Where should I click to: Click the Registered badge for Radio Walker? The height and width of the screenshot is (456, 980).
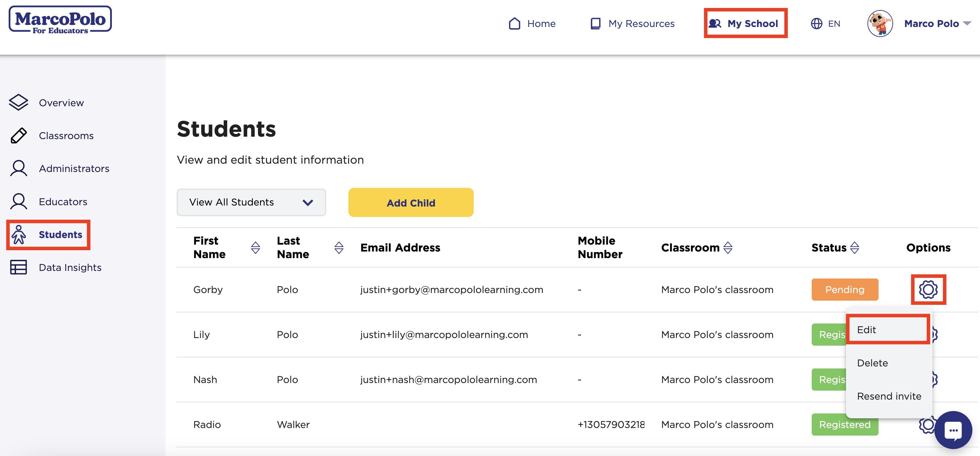pyautogui.click(x=845, y=425)
